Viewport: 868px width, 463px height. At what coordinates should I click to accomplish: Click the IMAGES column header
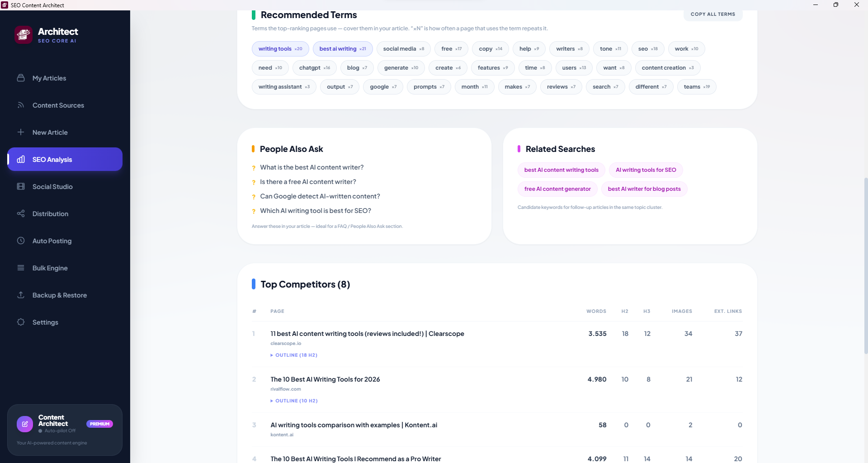click(682, 311)
